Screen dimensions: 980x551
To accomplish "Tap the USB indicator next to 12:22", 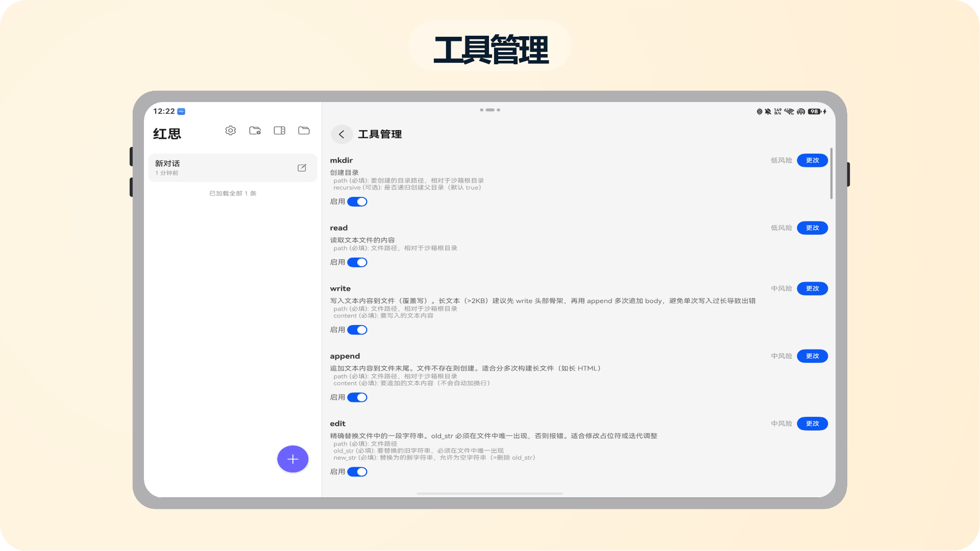I will click(181, 111).
